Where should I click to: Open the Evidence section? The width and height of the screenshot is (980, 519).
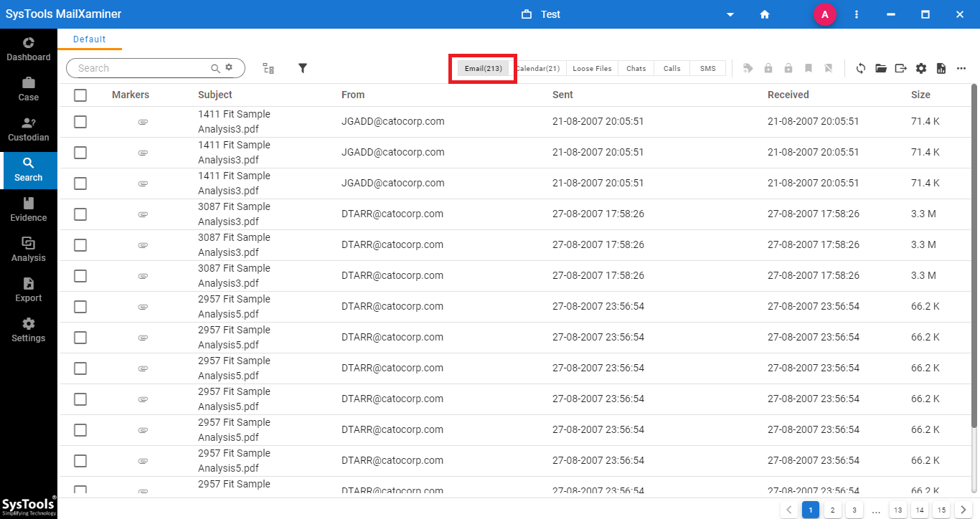pyautogui.click(x=29, y=209)
